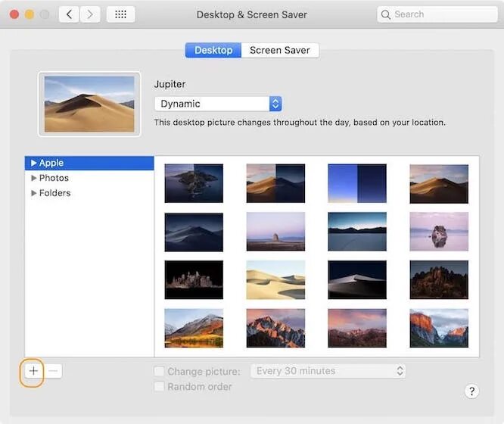
Task: Choose purple desert rock spire wallpaper
Action: (275, 232)
